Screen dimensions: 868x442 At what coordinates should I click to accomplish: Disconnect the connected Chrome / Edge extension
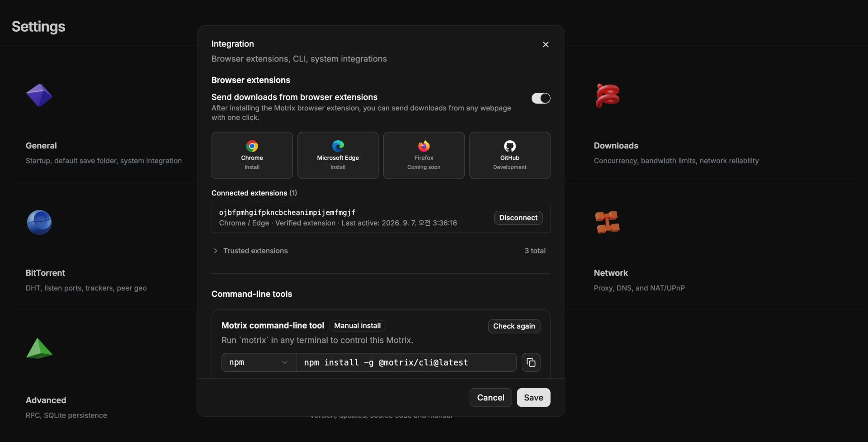[518, 218]
